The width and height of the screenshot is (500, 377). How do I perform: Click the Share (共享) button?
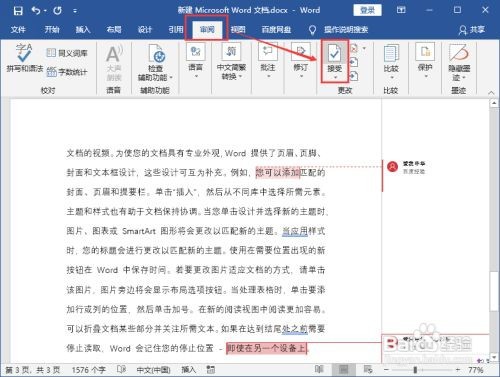click(x=472, y=30)
